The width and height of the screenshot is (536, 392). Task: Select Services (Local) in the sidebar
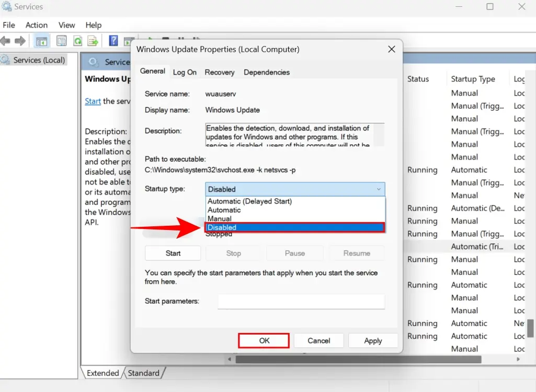tap(39, 60)
